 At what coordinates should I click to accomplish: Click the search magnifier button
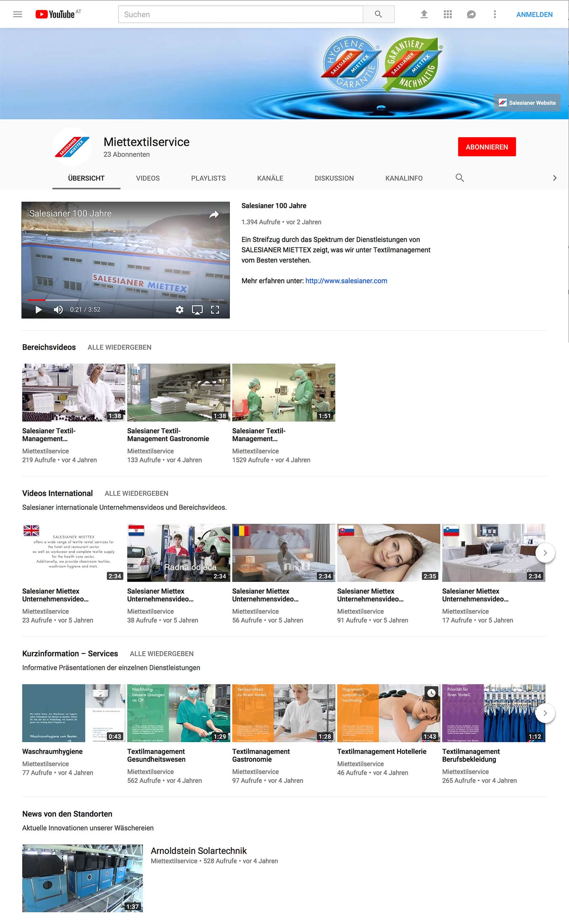pyautogui.click(x=378, y=14)
